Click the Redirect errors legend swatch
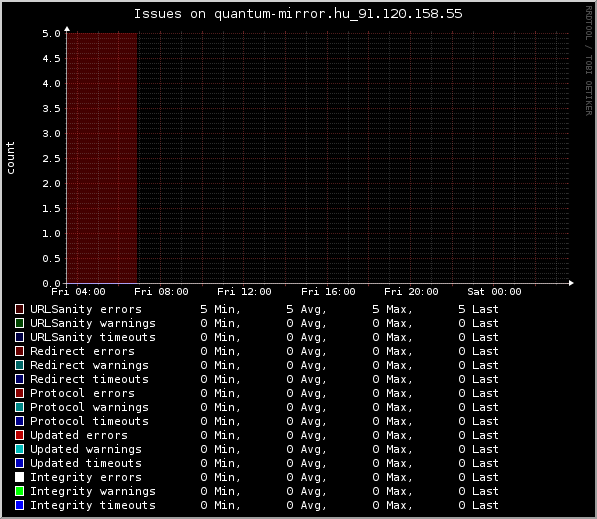The width and height of the screenshot is (597, 519). coord(19,351)
